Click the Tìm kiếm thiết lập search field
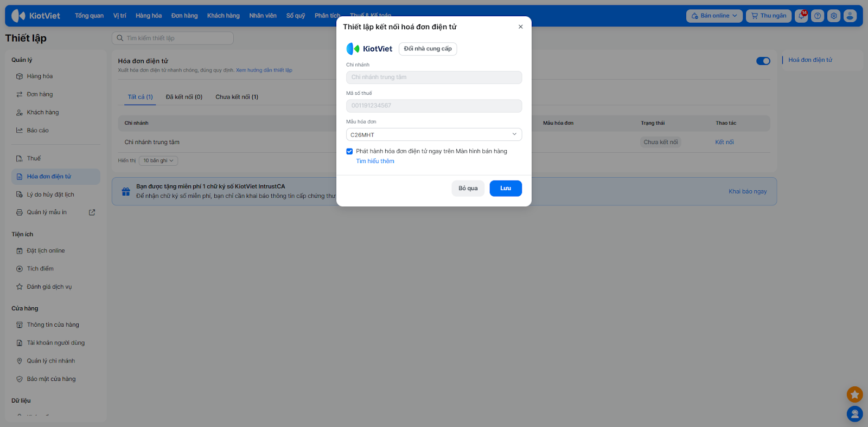Image resolution: width=868 pixels, height=427 pixels. [173, 38]
